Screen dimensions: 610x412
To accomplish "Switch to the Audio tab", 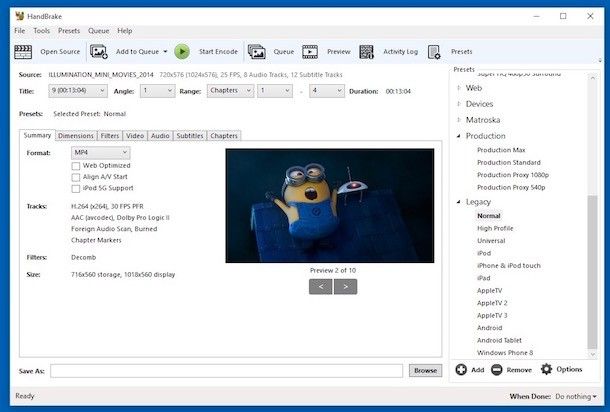I will tap(160, 136).
